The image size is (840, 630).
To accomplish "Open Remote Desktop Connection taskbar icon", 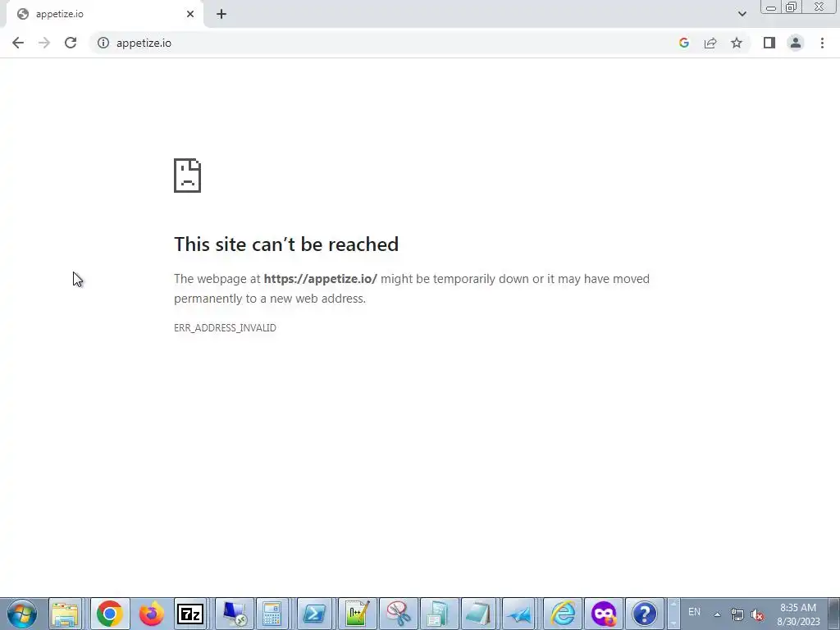I will (234, 614).
